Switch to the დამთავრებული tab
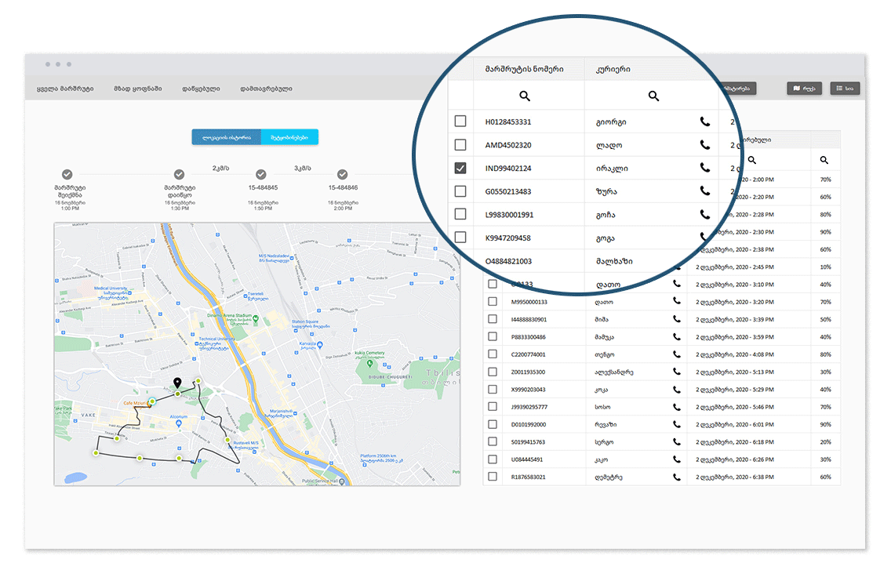This screenshot has width=891, height=588. (266, 89)
